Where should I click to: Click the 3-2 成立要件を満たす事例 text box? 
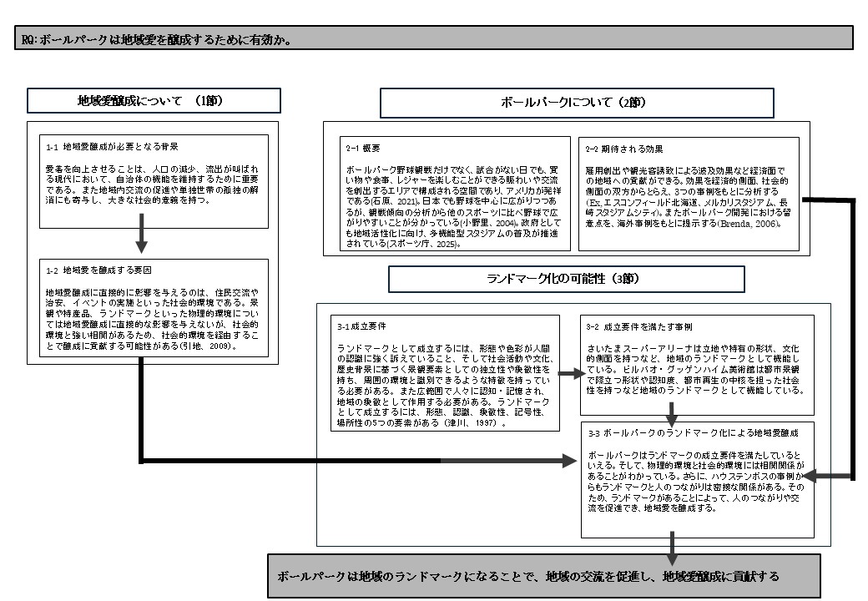697,364
